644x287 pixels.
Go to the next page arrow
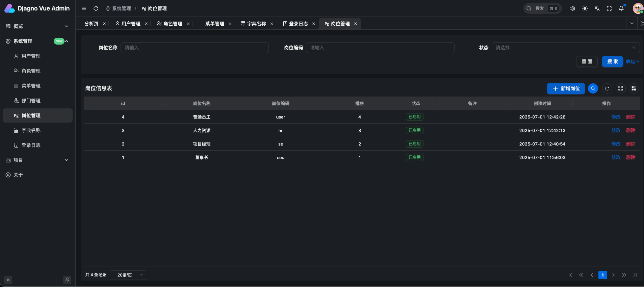(613, 275)
